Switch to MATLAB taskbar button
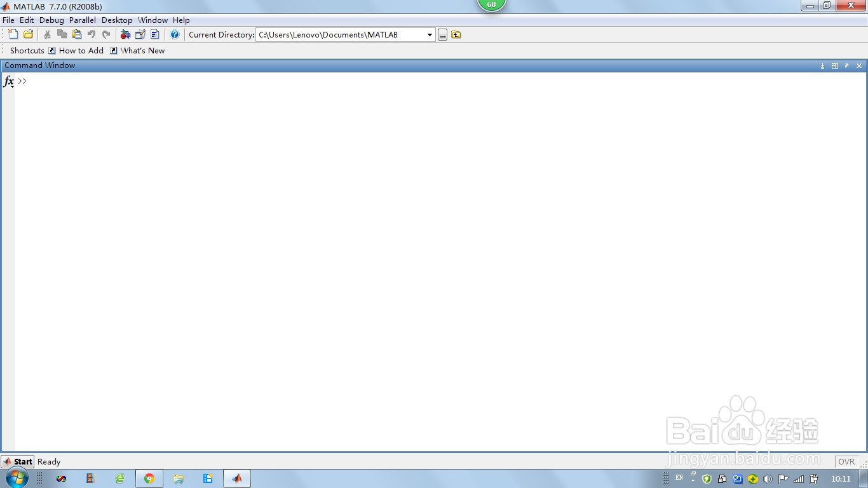 click(237, 478)
